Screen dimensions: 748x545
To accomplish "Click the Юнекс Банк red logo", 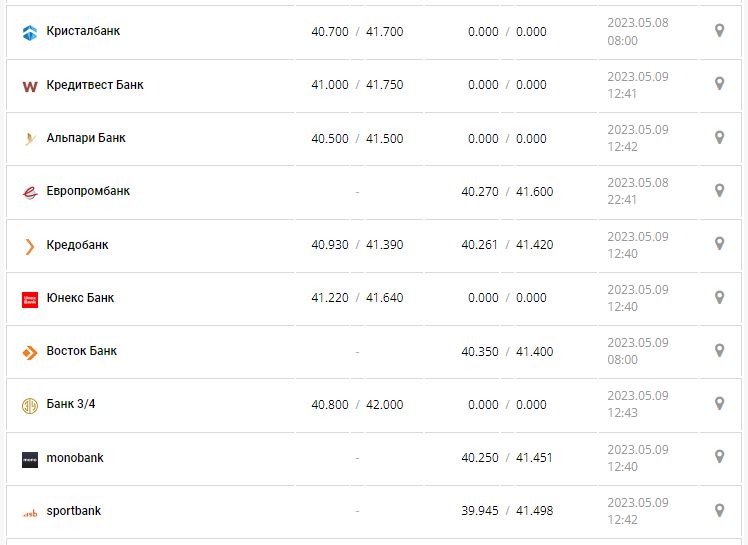I will coord(29,299).
